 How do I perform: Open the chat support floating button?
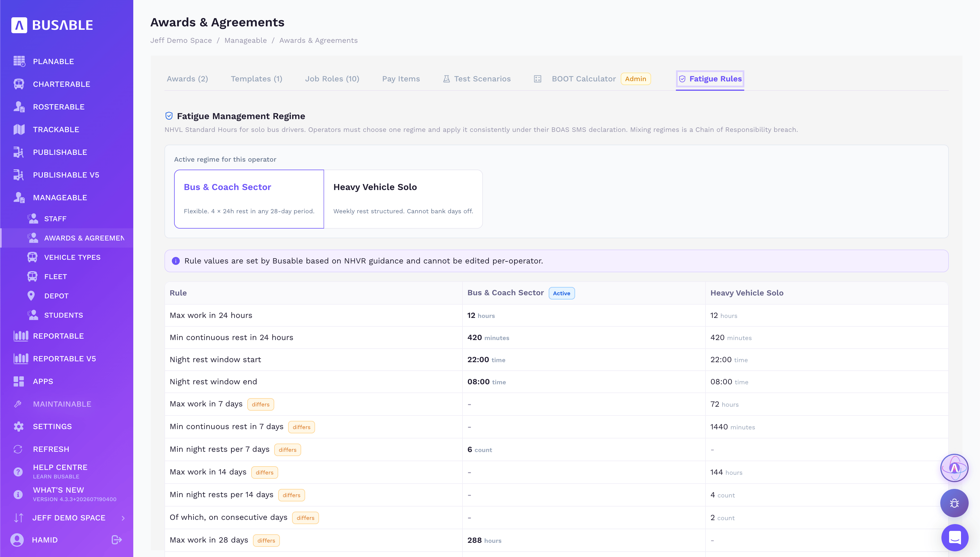(x=955, y=537)
